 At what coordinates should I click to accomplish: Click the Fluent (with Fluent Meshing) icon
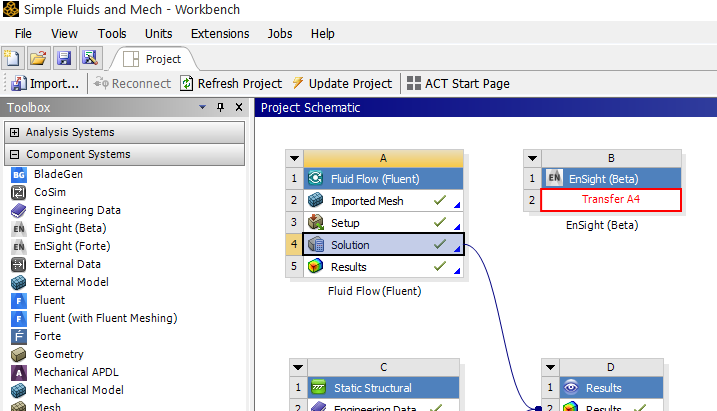[x=19, y=319]
